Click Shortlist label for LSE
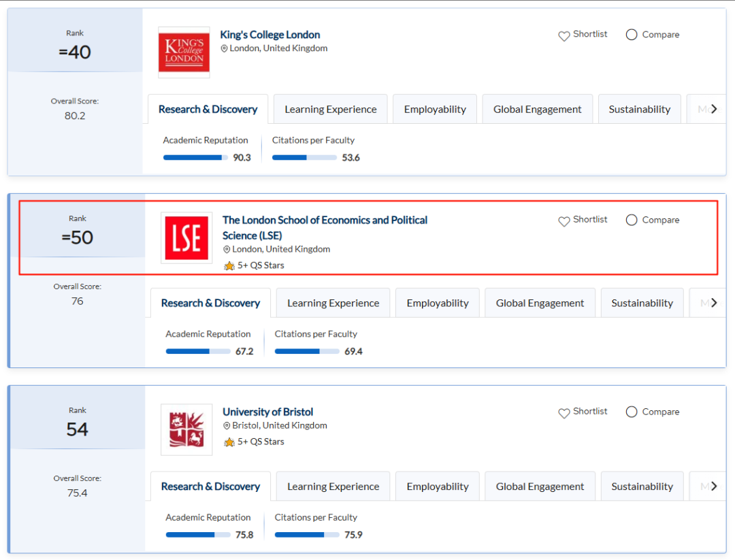Screen dimensions: 735x560 [x=590, y=219]
